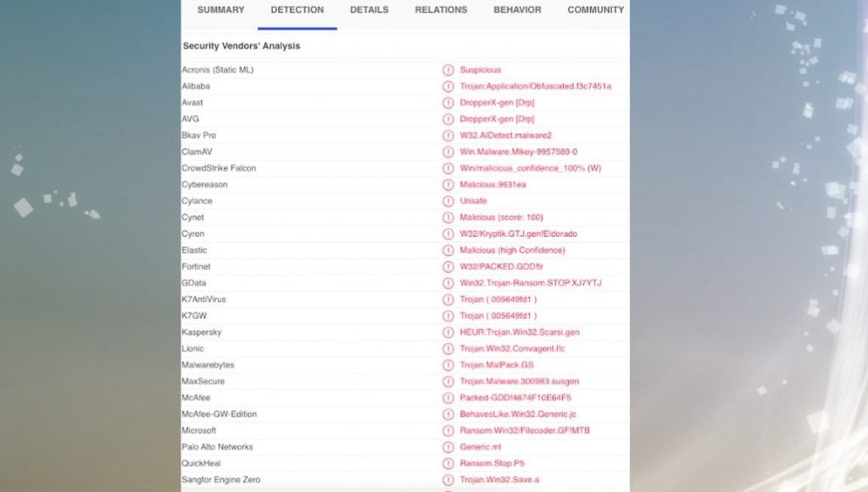This screenshot has height=492, width=868.
Task: Click the warning icon for Malwarebytes result
Action: [x=448, y=365]
